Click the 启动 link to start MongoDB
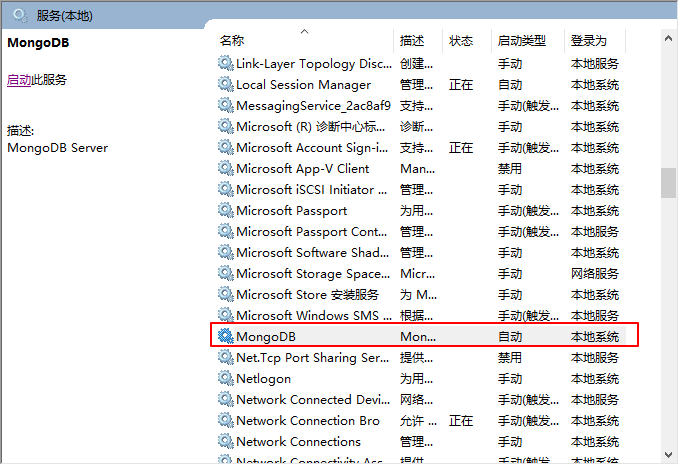679x465 pixels. tap(19, 80)
